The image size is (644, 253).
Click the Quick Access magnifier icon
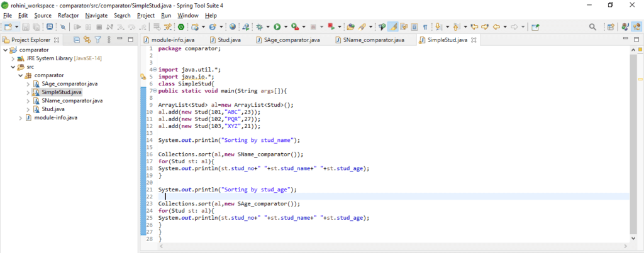click(592, 27)
